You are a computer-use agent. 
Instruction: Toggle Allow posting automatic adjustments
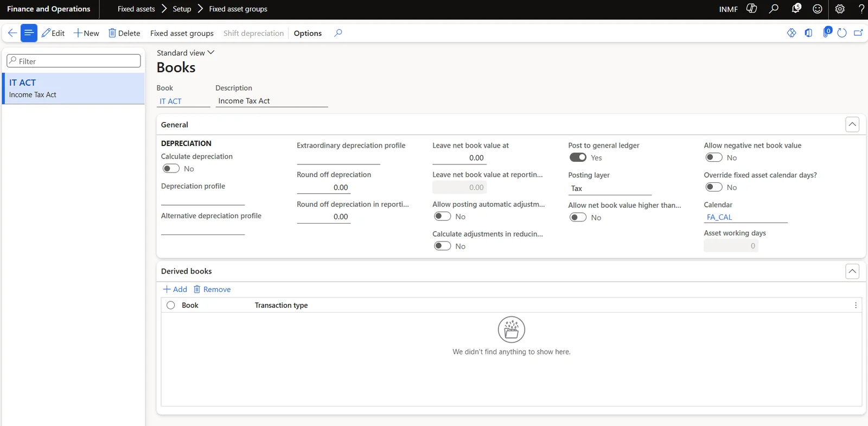443,217
